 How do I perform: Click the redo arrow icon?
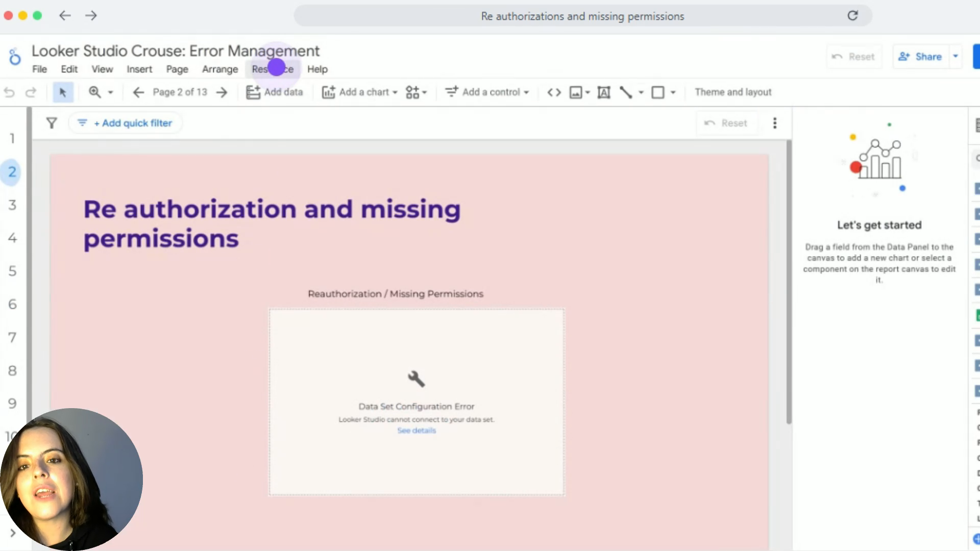[31, 92]
